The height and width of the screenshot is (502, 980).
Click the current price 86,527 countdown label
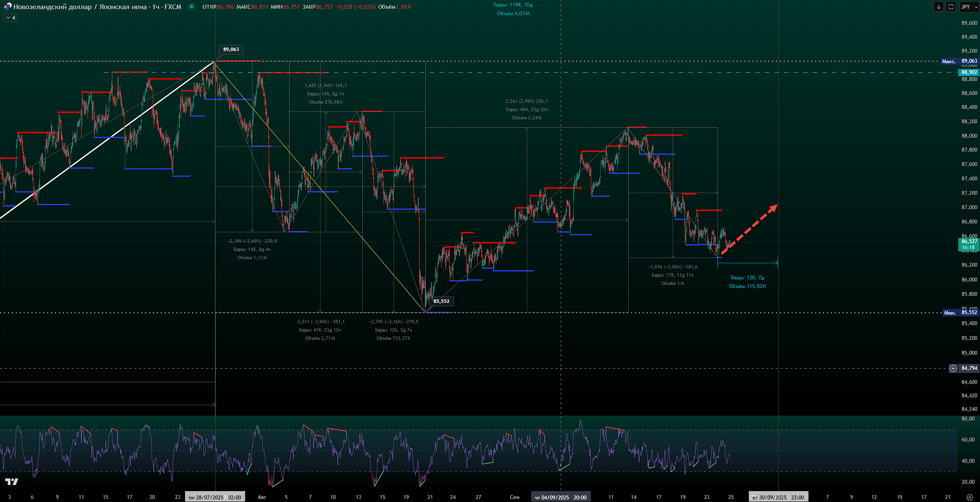pyautogui.click(x=969, y=244)
